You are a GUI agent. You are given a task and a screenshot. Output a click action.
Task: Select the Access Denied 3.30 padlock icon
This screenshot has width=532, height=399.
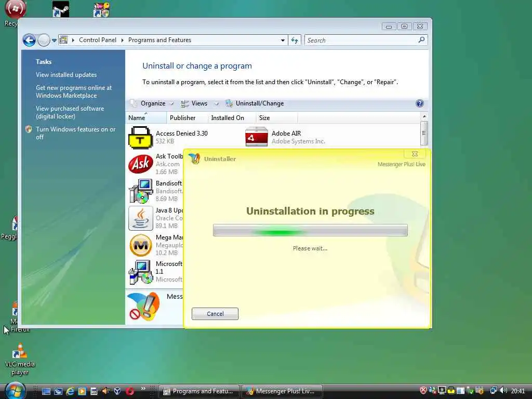coord(140,137)
